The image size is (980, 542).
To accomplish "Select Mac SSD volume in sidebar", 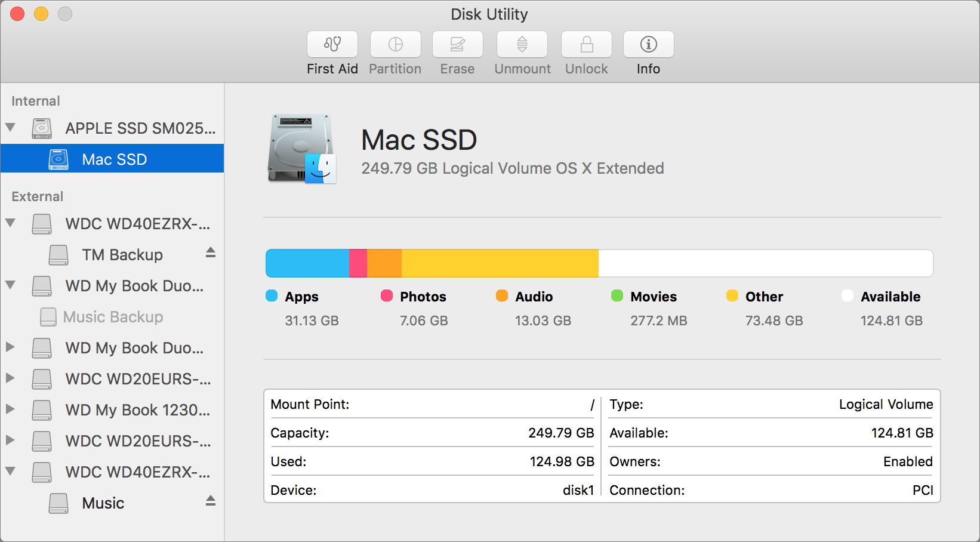I will (x=114, y=159).
